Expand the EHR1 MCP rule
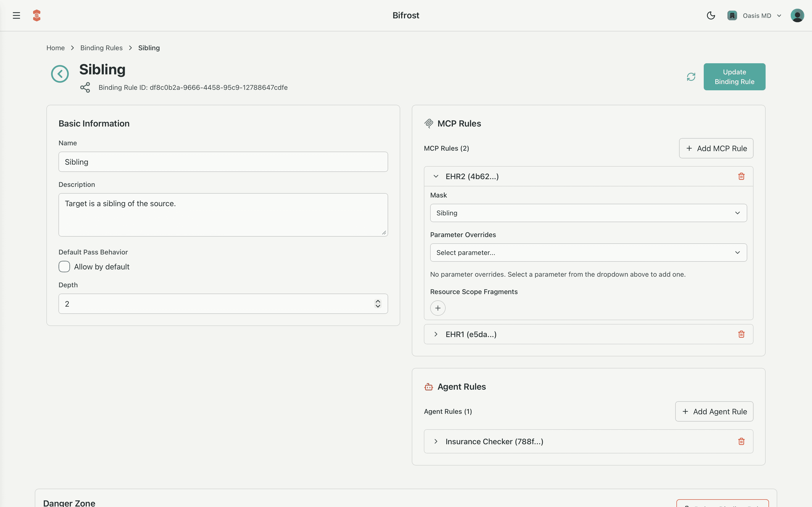 (x=436, y=334)
